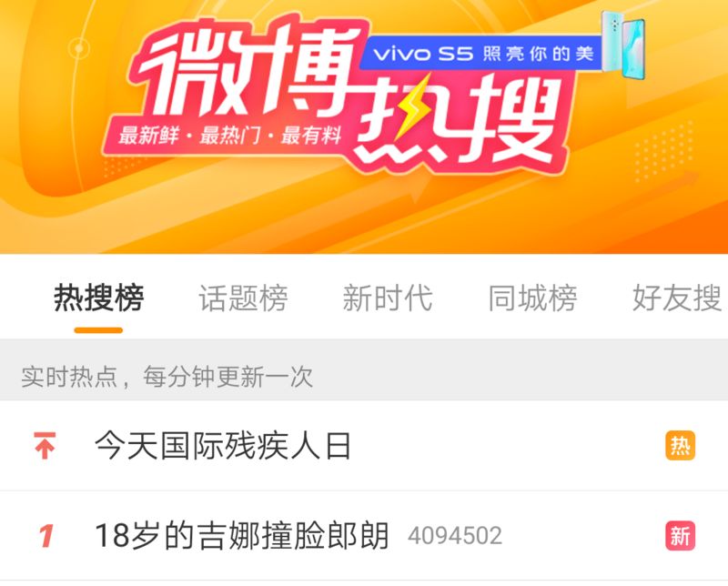The width and height of the screenshot is (728, 586).
Task: Tap the red rank number 1
Action: [x=46, y=536]
